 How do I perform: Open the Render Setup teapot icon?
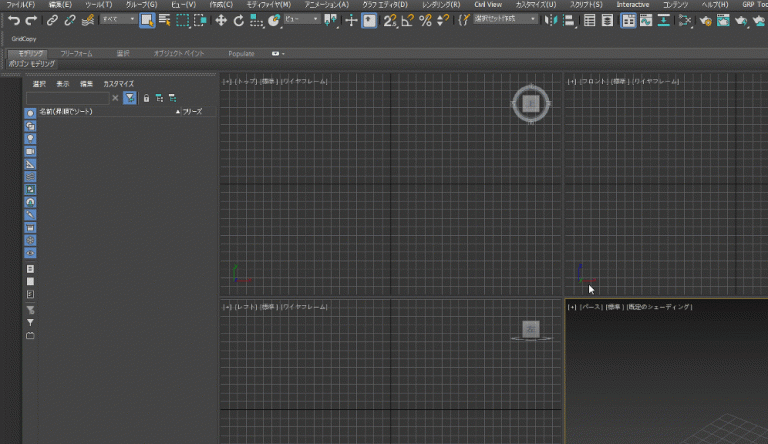tap(704, 20)
